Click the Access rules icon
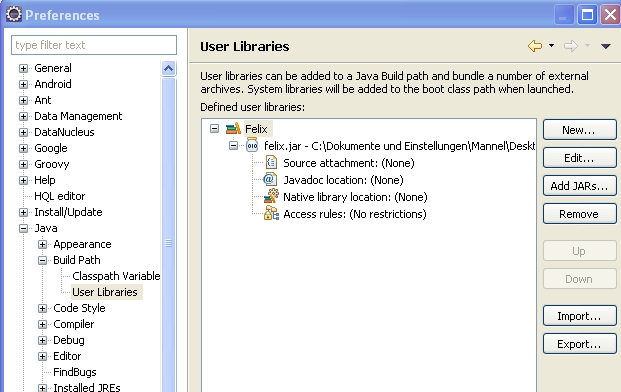Screen dimensions: 621x392 click(271, 213)
